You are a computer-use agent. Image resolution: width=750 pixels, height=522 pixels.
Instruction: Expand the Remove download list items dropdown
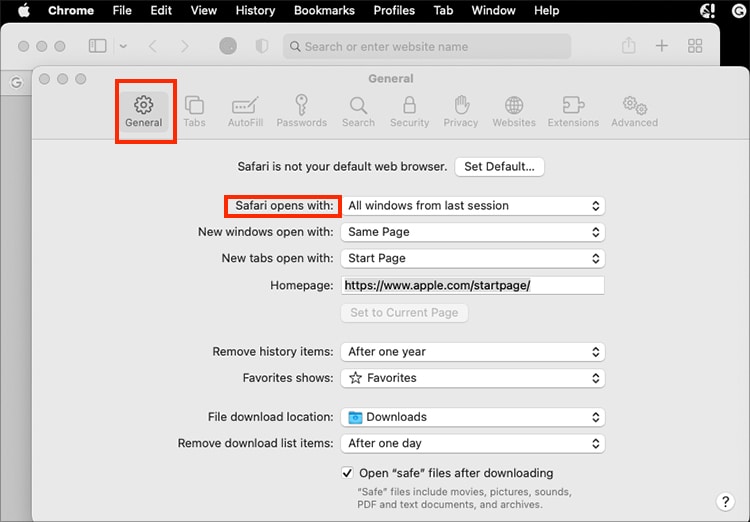(x=473, y=444)
